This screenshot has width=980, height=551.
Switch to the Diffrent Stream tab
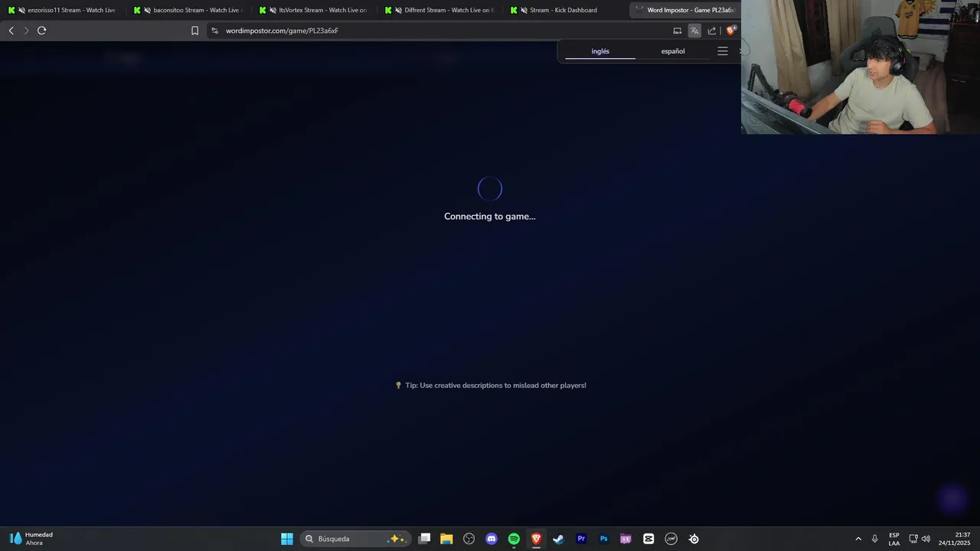[439, 10]
